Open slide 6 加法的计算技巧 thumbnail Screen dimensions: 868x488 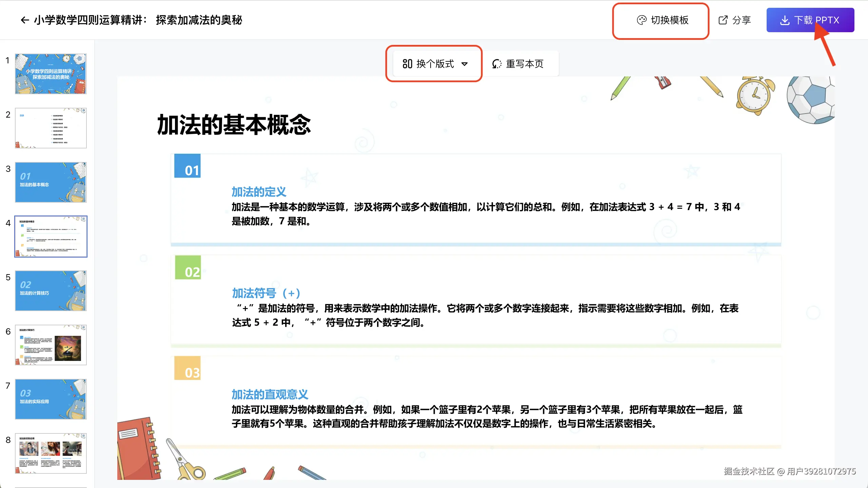[x=51, y=345]
